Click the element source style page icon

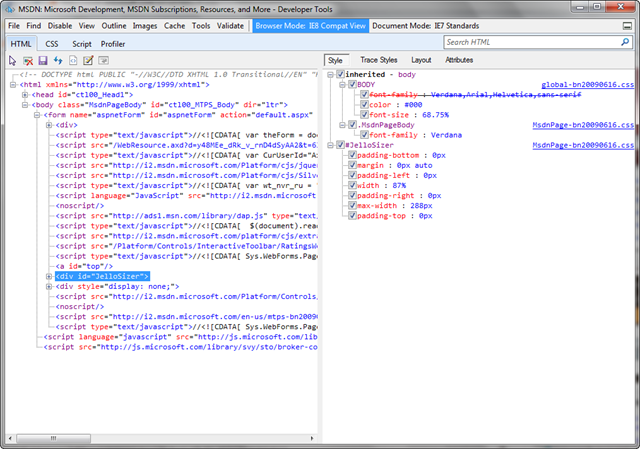coord(73,61)
